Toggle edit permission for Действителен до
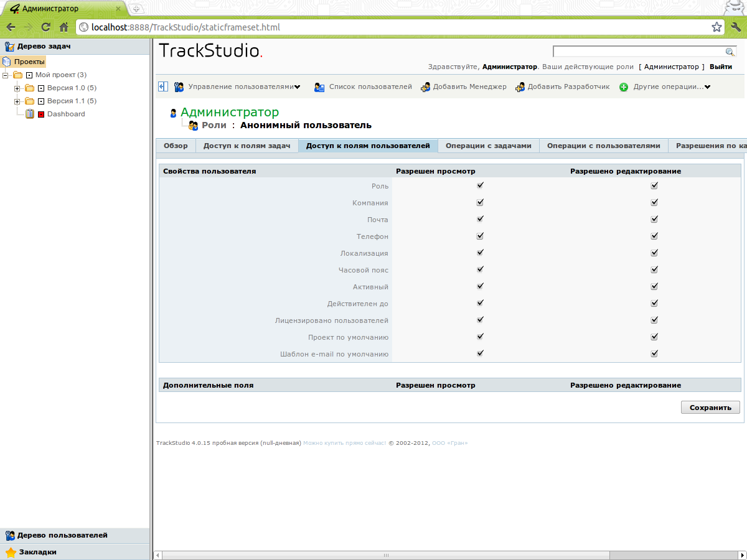Image resolution: width=747 pixels, height=560 pixels. point(654,303)
